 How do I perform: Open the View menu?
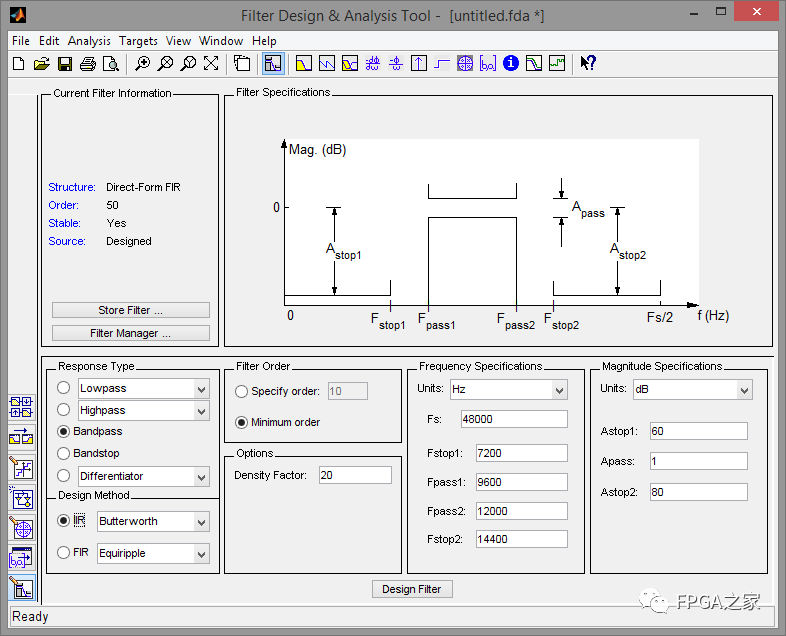coord(178,41)
